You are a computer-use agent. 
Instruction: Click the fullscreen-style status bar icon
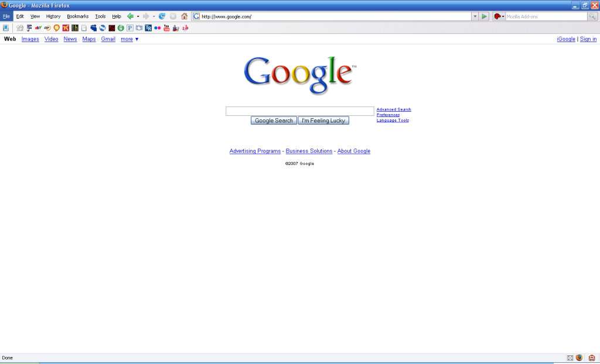(570, 358)
